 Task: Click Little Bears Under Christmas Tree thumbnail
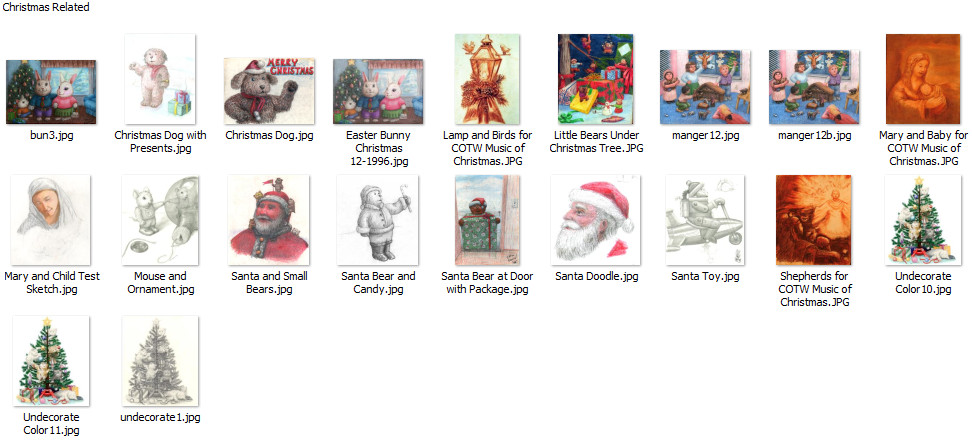click(x=596, y=79)
